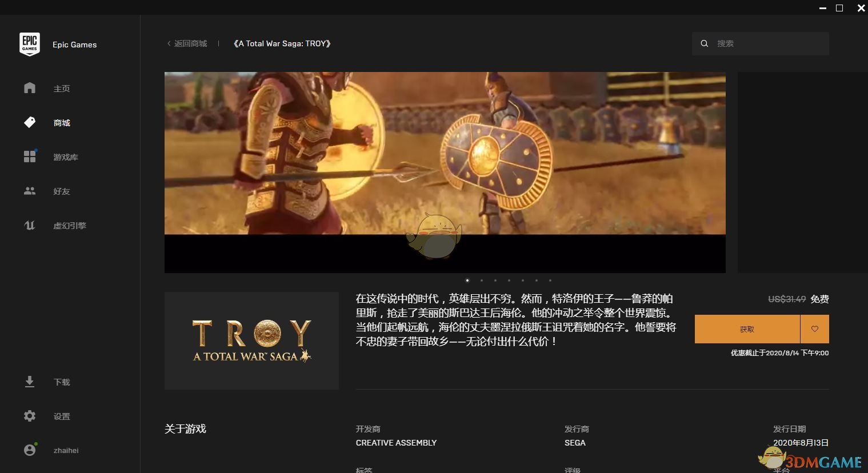Click the game description paragraph
This screenshot has height=473, width=868.
pyautogui.click(x=516, y=320)
